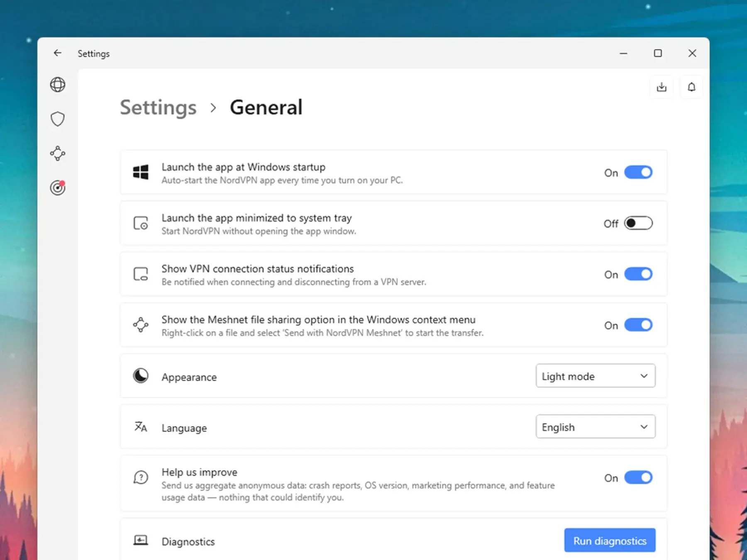Disable Launch the app at Windows startup toggle
This screenshot has height=560, width=747.
(x=638, y=172)
